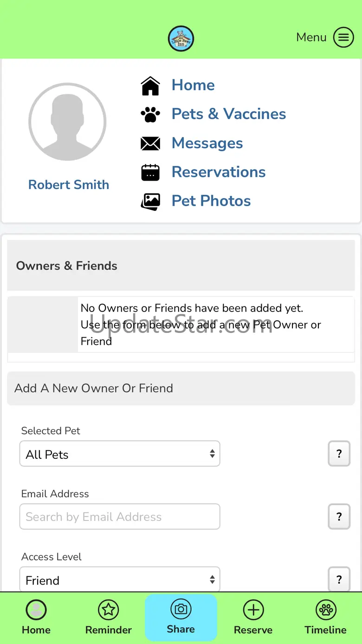Click the profile avatar picture

(x=68, y=122)
